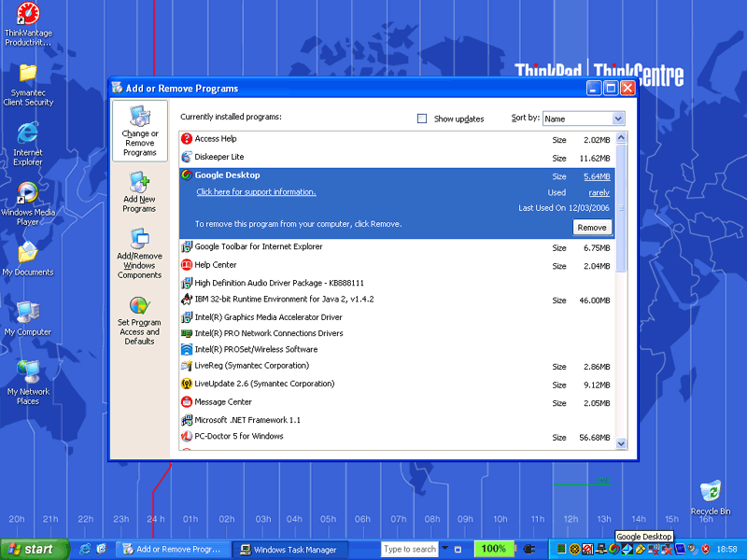
Task: Click the rarely usage link
Action: point(599,193)
